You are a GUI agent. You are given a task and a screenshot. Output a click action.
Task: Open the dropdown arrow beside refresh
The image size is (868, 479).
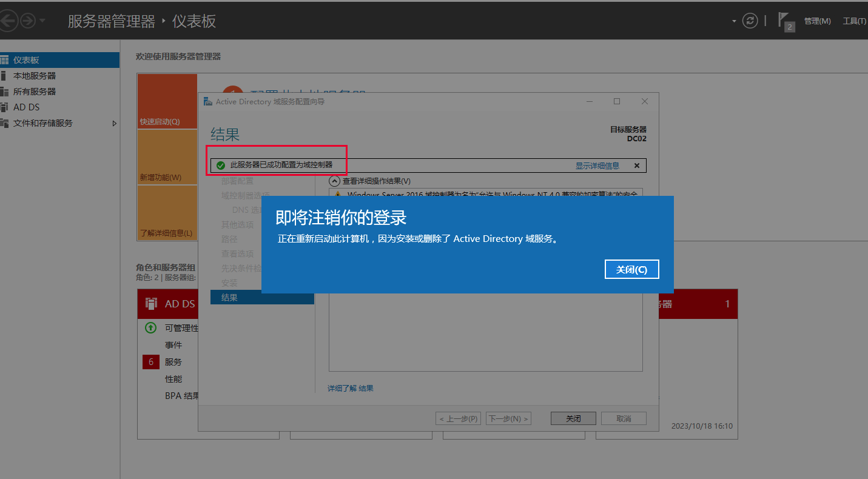pyautogui.click(x=734, y=21)
